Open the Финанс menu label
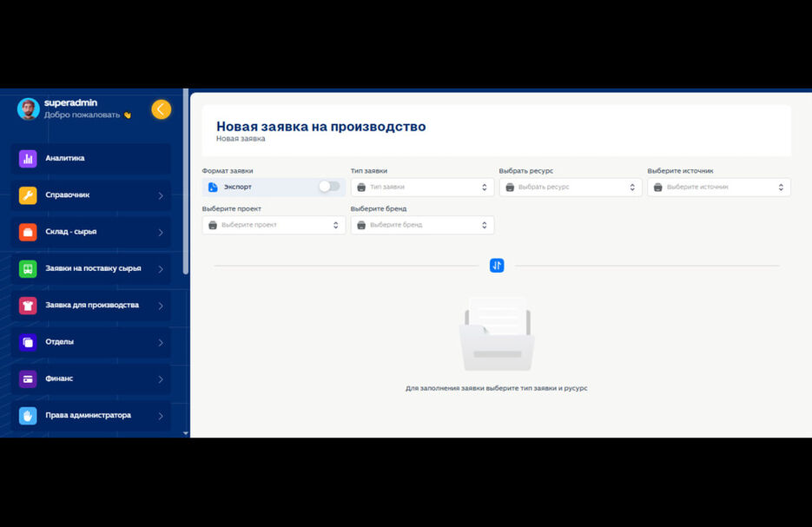Viewport: 812px width, 527px height. pyautogui.click(x=59, y=379)
